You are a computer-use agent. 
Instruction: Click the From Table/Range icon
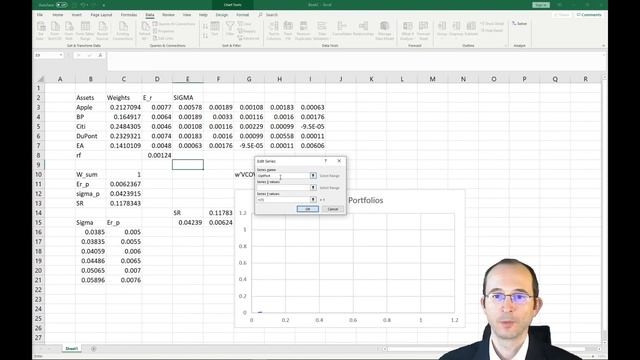[85, 31]
